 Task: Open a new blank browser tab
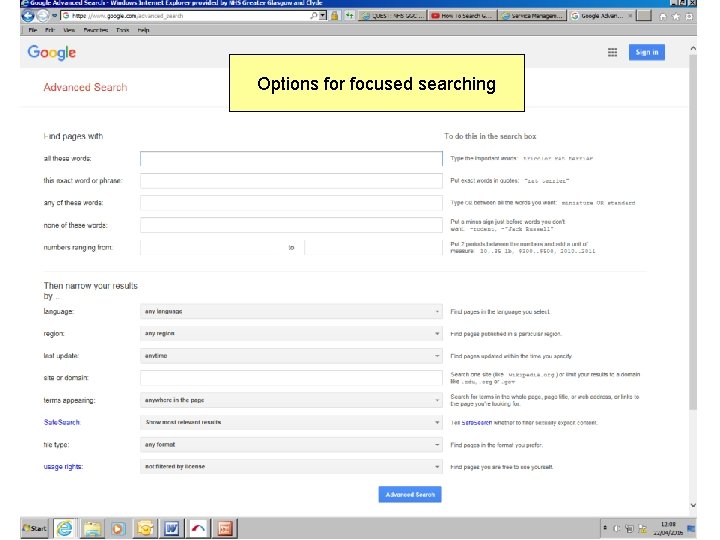[644, 16]
